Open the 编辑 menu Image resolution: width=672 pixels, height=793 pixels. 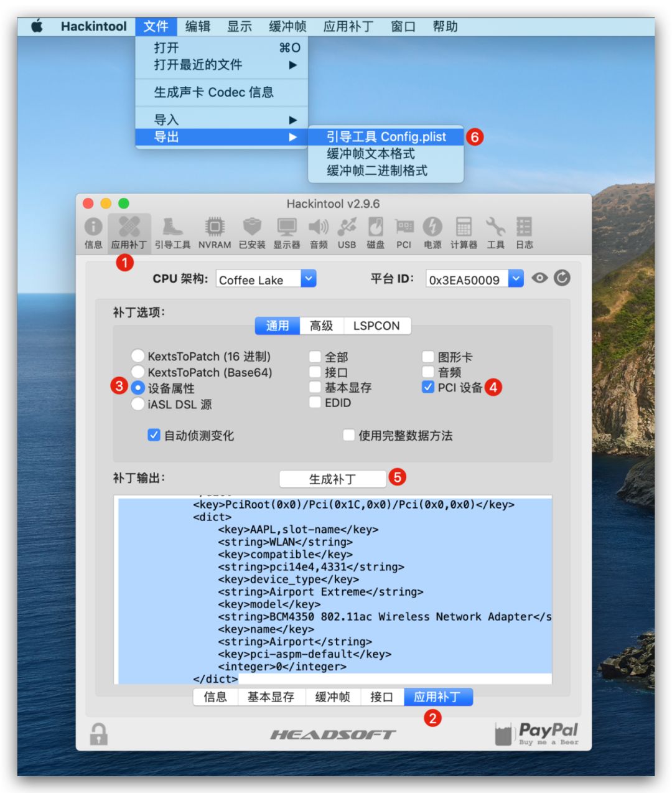coord(198,26)
